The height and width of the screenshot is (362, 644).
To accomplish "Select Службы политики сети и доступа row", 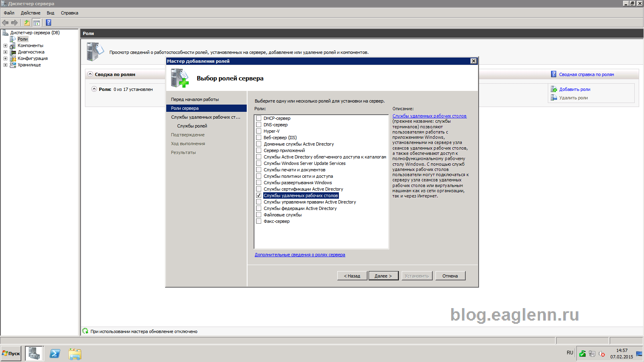I will point(298,176).
